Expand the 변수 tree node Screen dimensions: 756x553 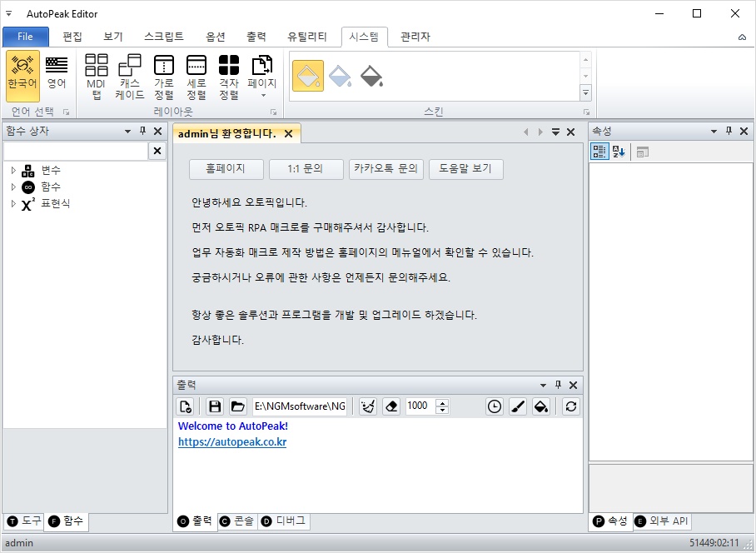[13, 170]
